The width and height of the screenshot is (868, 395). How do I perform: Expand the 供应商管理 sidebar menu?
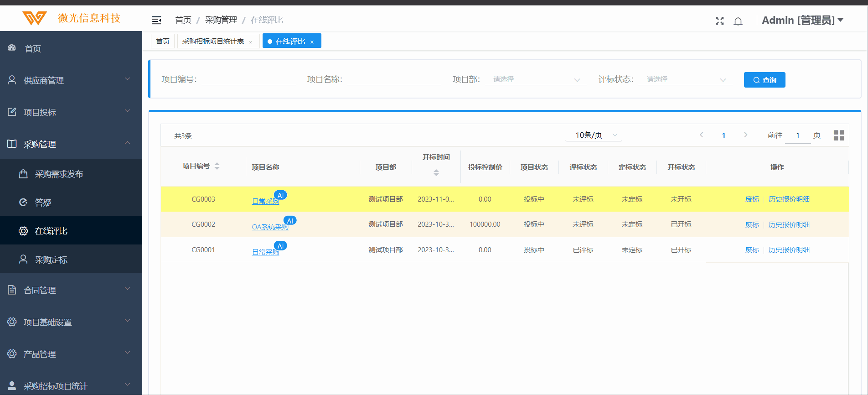[x=71, y=80]
